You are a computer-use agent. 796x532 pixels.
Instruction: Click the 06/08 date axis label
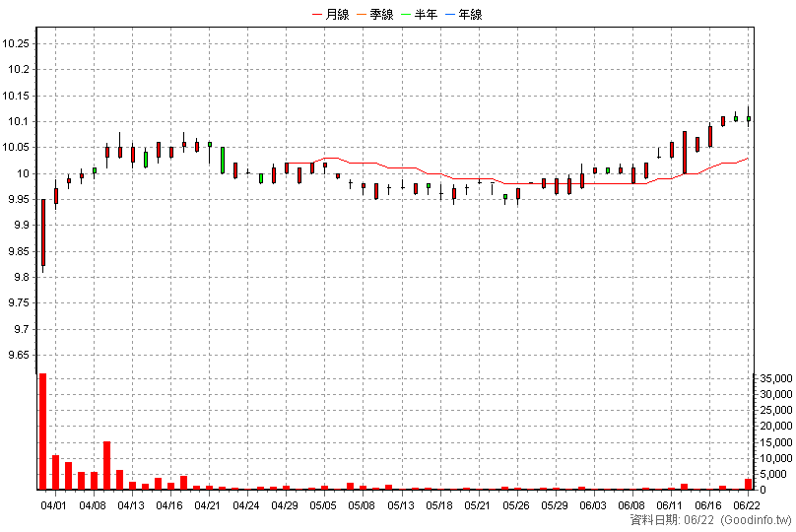[x=631, y=505]
